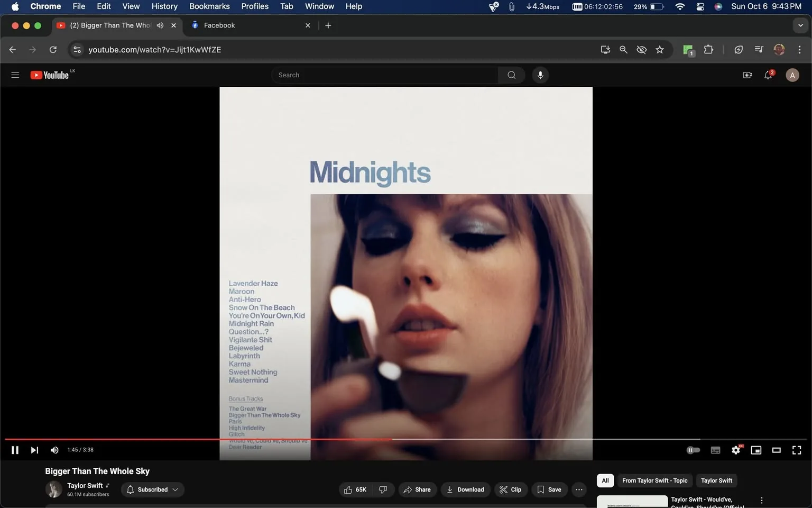Screen dimensions: 812x508
Task: Toggle the Subscribed state for Taylor Swift
Action: [x=149, y=489]
